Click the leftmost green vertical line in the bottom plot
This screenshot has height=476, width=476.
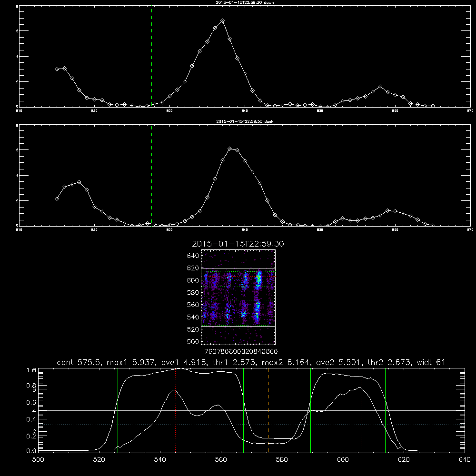[118, 410]
